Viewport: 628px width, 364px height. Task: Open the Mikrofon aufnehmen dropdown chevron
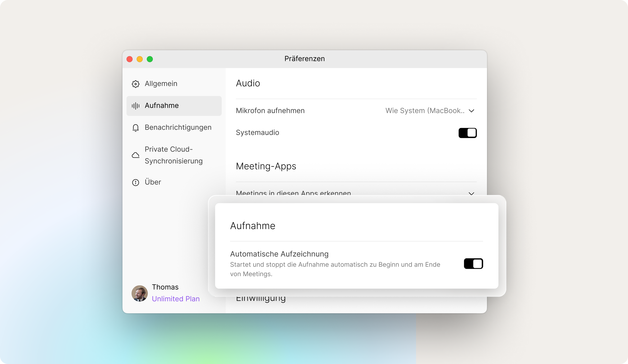[x=471, y=111]
